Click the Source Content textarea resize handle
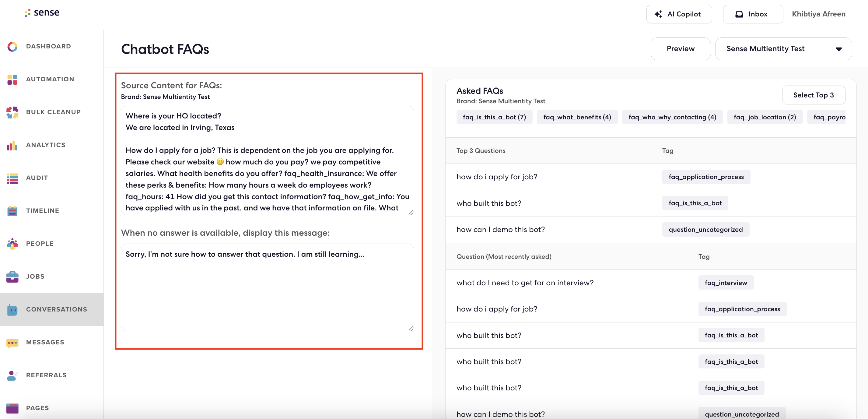Image resolution: width=868 pixels, height=419 pixels. click(411, 212)
